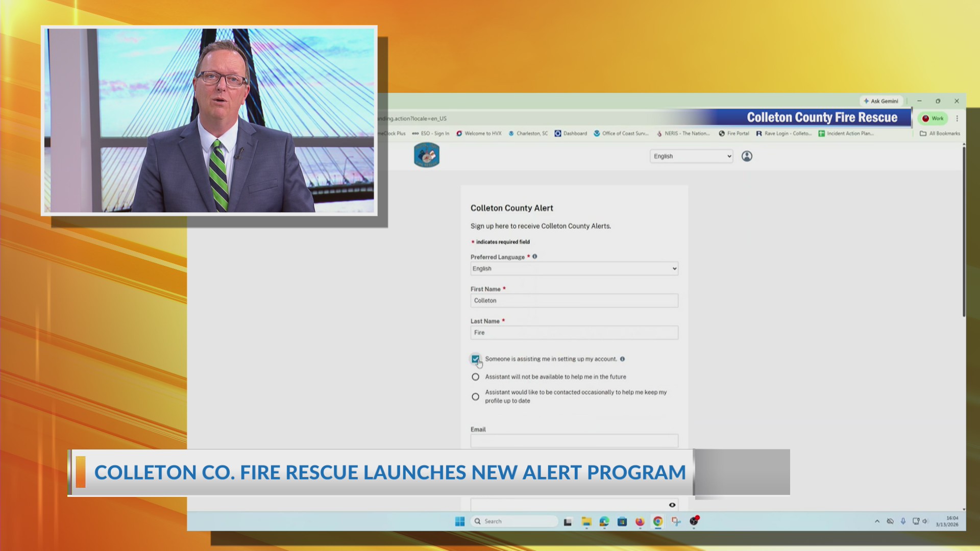Open the user profile account icon
Image resolution: width=980 pixels, height=551 pixels.
pyautogui.click(x=747, y=156)
